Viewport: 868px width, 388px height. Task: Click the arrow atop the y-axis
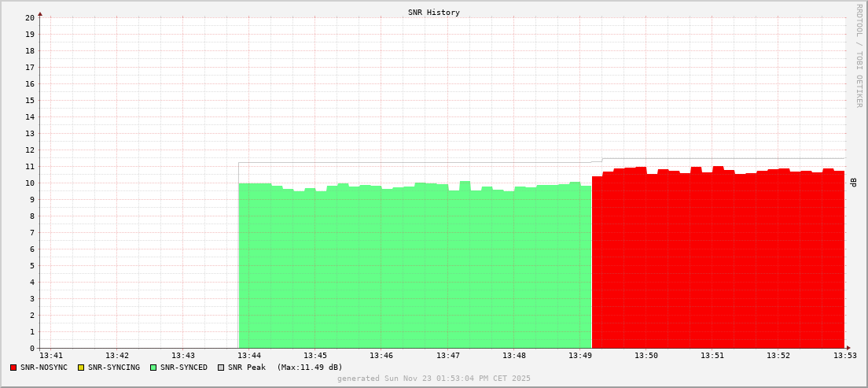[40, 13]
